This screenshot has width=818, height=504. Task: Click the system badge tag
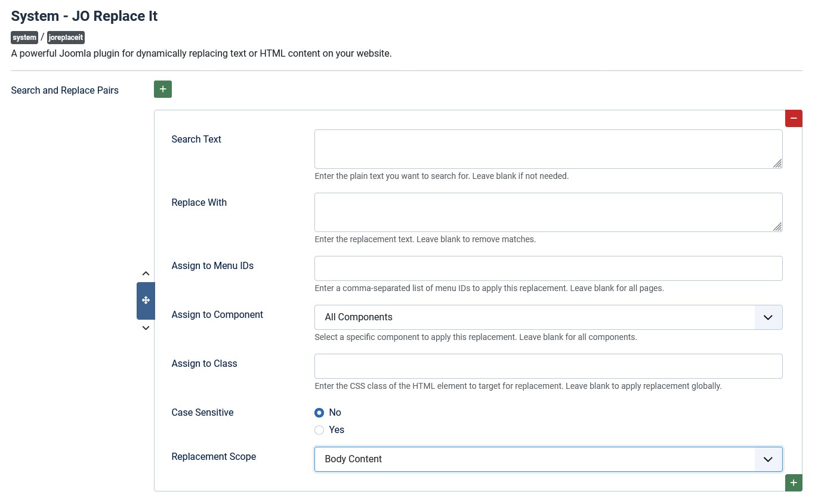pyautogui.click(x=24, y=38)
